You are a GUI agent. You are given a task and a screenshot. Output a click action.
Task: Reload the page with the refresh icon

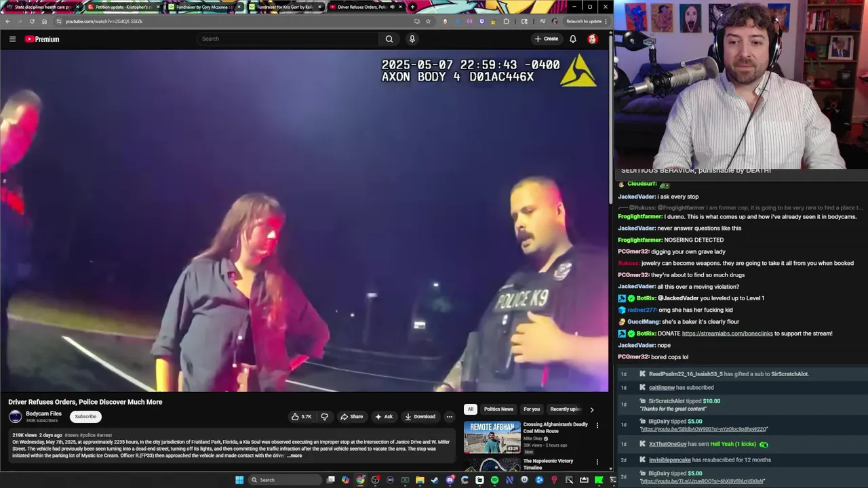(x=32, y=21)
